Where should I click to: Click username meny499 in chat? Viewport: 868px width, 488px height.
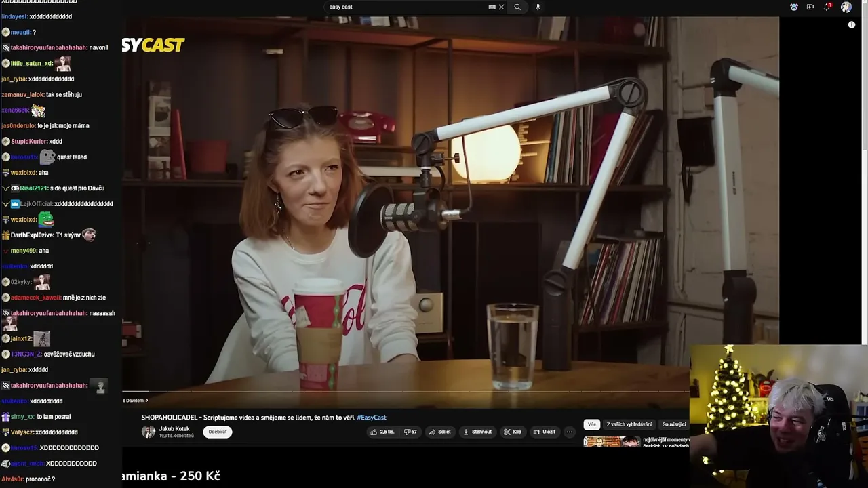coord(23,251)
